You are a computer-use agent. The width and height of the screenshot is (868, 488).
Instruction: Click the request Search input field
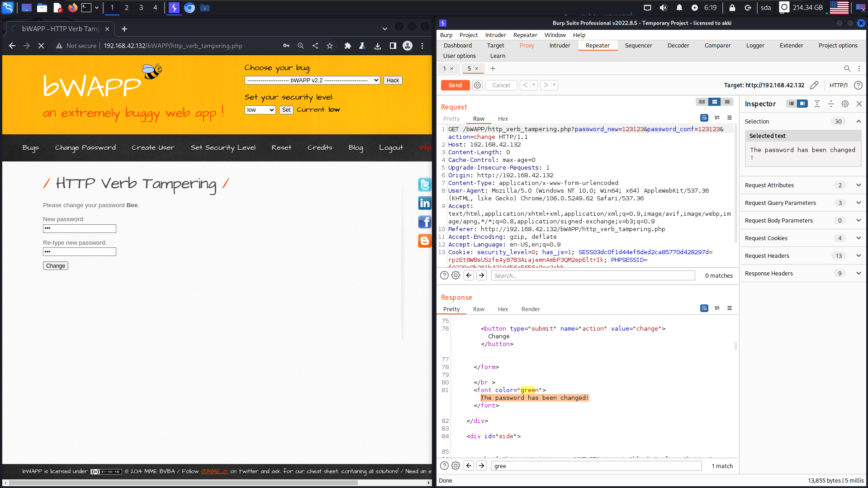click(x=593, y=275)
